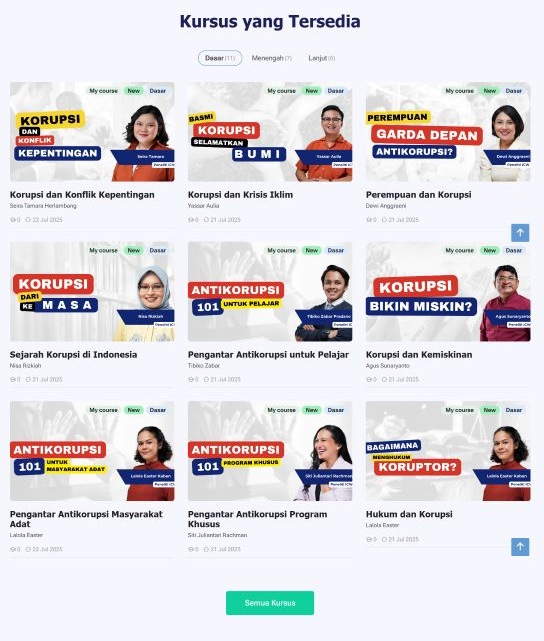Click enrollment count icon under Sejarah Korupsi di Indonesia
The image size is (544, 641).
tap(12, 379)
